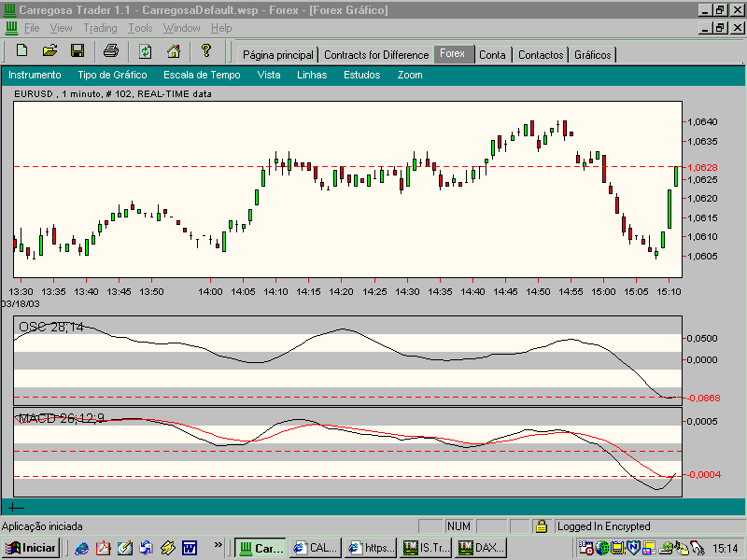Click the Norton shield tray icon
This screenshot has width=747, height=560.
pos(633,548)
